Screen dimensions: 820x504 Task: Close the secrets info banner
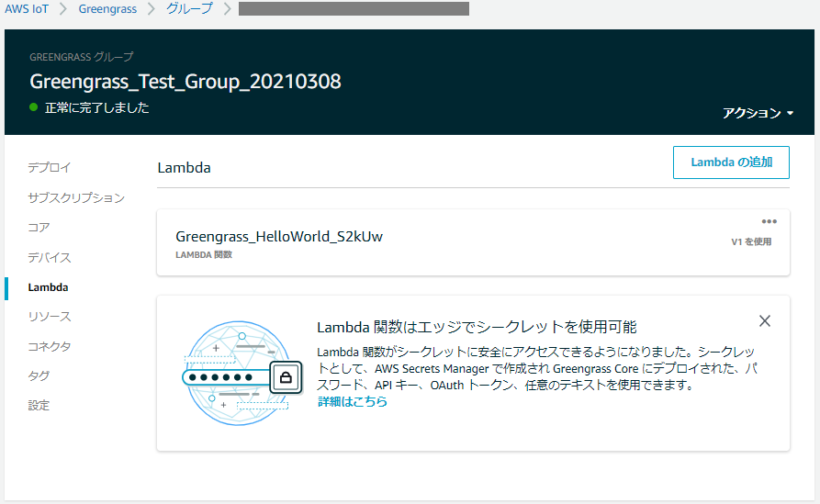click(765, 321)
